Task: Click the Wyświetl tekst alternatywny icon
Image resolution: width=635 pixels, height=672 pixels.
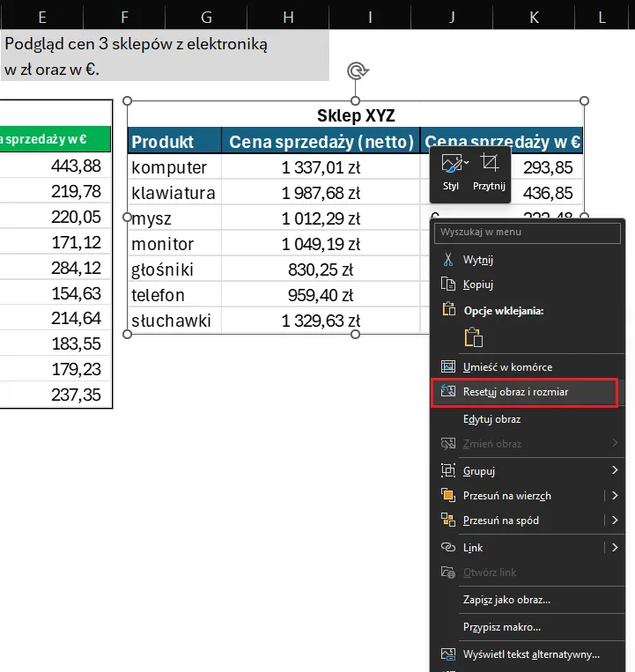Action: click(448, 654)
